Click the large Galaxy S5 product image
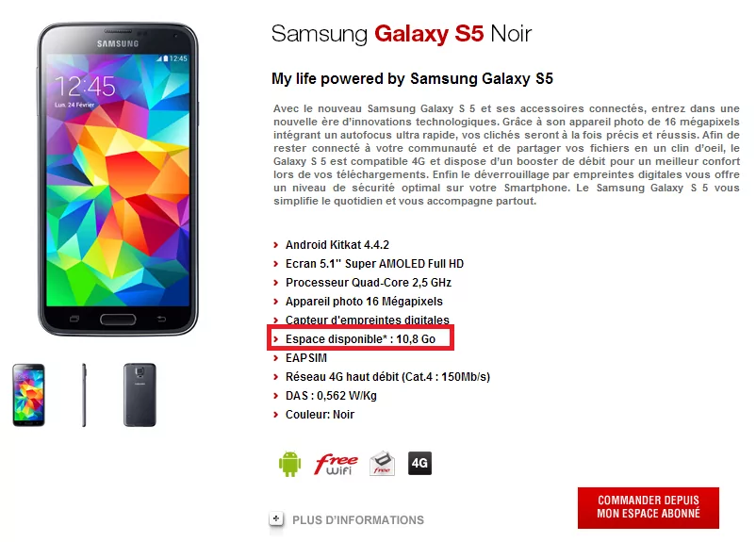The height and width of the screenshot is (542, 756). tap(118, 179)
